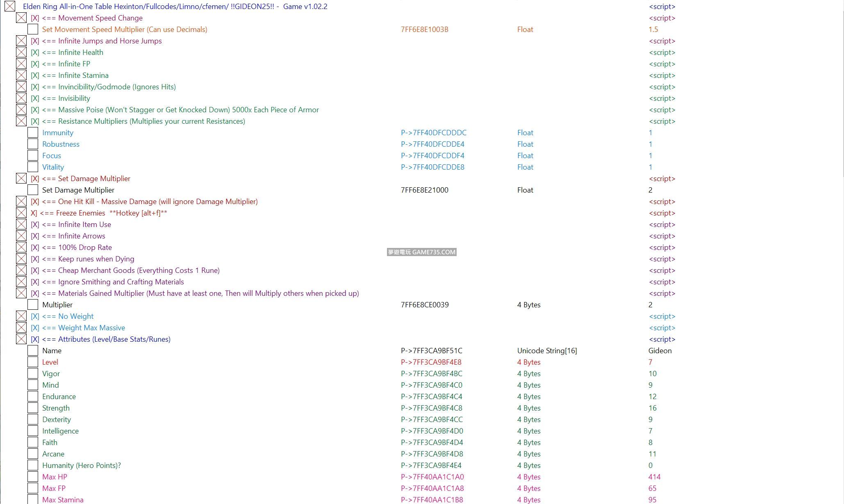Image resolution: width=844 pixels, height=504 pixels.
Task: Click the <script> value for 100% Drop Rate
Action: [662, 247]
